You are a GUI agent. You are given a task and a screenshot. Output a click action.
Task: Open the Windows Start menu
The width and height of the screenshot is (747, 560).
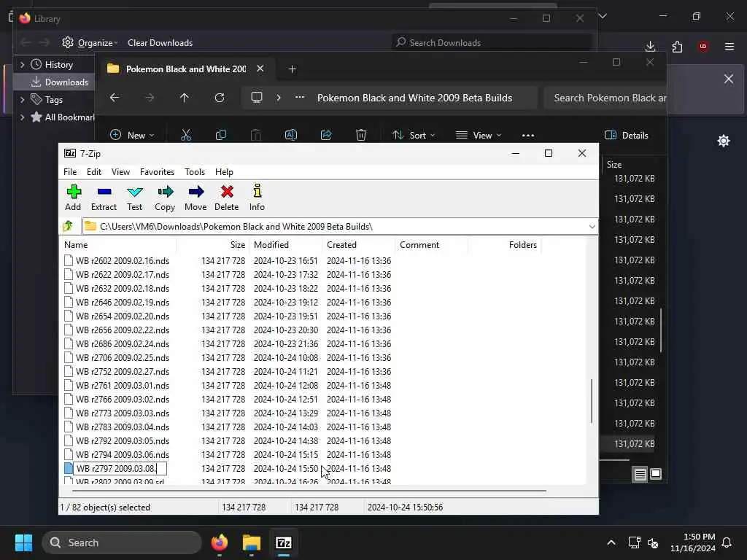(24, 542)
